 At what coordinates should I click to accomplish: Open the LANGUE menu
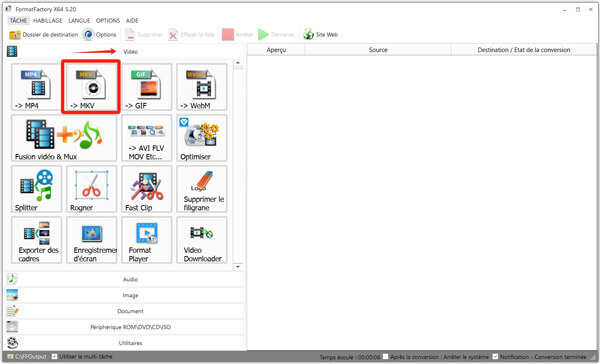[79, 21]
